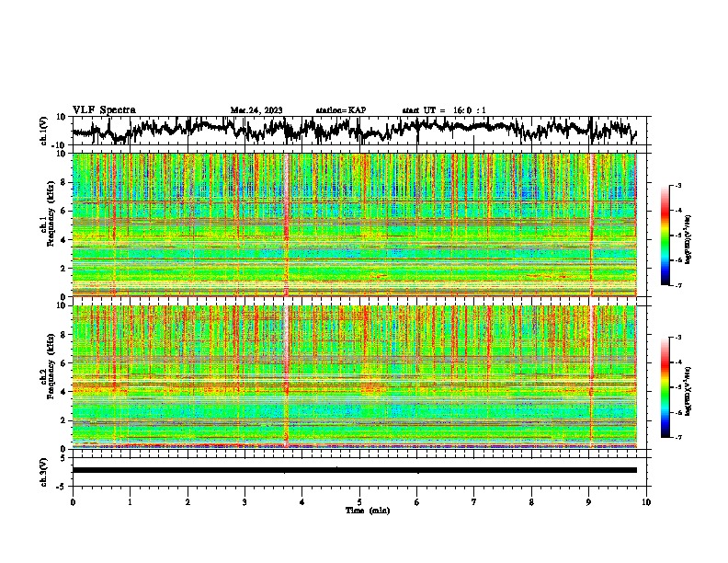This screenshot has width=728, height=563.
Task: Select the "start UT = 16: 0 : 1" text
Action: [444, 110]
